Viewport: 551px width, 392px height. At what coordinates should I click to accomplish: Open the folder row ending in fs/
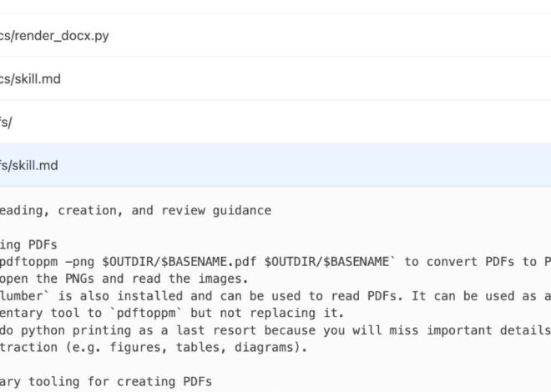point(7,123)
